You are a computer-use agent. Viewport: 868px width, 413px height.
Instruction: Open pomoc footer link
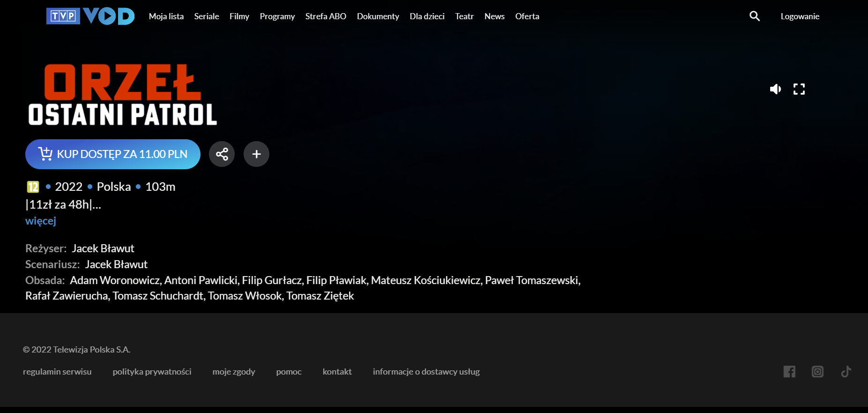coord(289,372)
